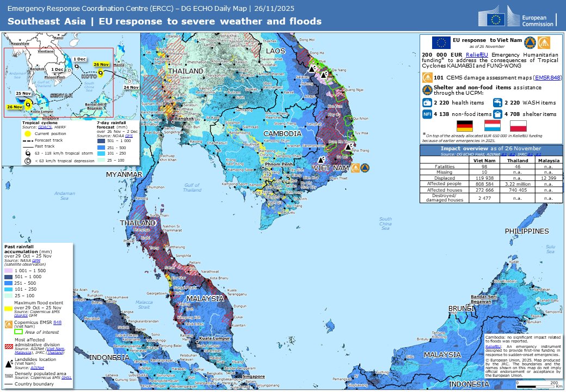
Task: Click the Thailand 3.22 million affected people cell
Action: [517, 183]
